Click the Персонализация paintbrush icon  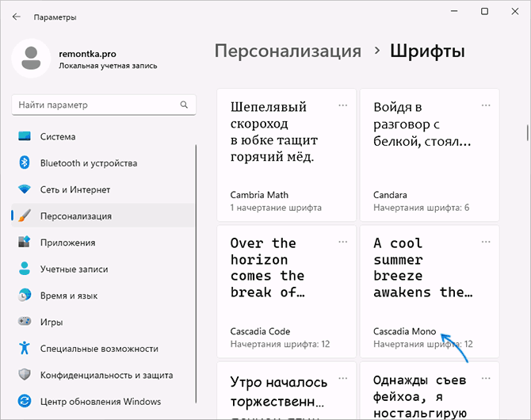[25, 216]
